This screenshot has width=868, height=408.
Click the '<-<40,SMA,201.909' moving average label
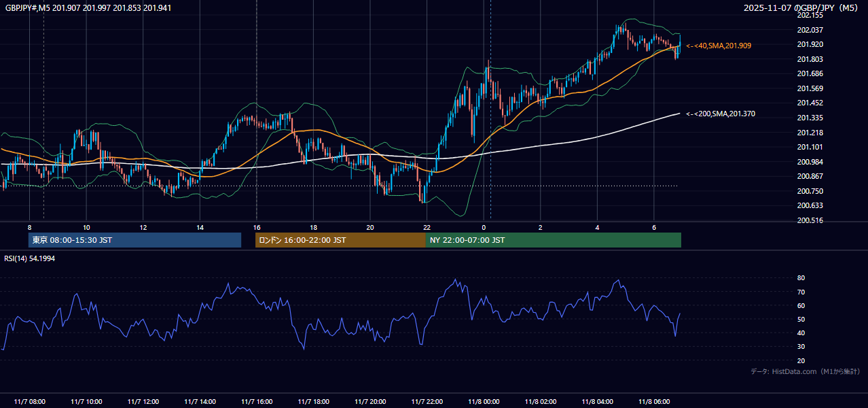[719, 46]
